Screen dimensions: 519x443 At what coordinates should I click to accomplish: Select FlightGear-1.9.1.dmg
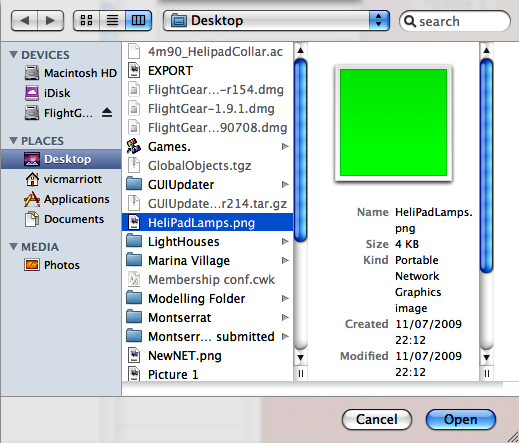pyautogui.click(x=207, y=109)
